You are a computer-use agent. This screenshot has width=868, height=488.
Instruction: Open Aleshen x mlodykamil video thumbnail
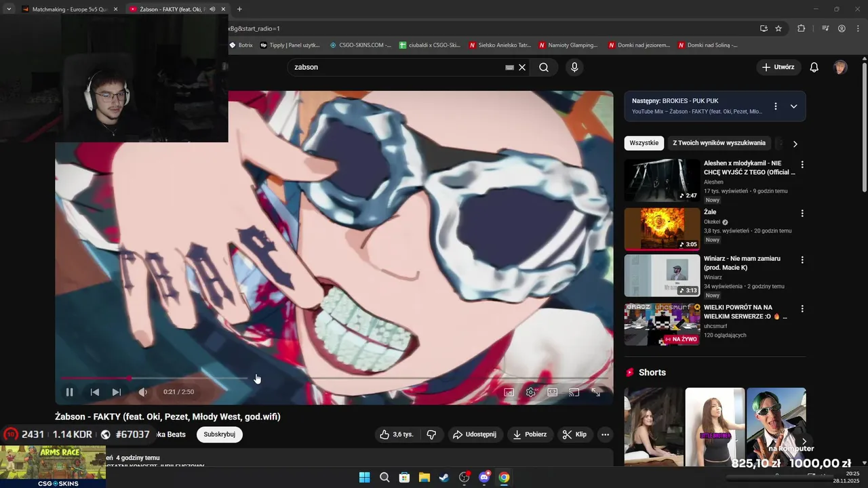[662, 180]
